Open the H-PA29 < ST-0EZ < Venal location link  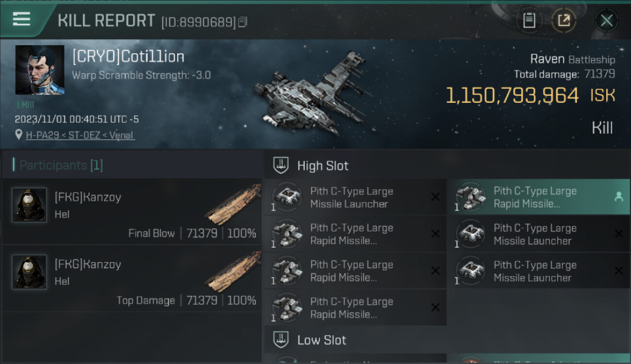pyautogui.click(x=80, y=135)
